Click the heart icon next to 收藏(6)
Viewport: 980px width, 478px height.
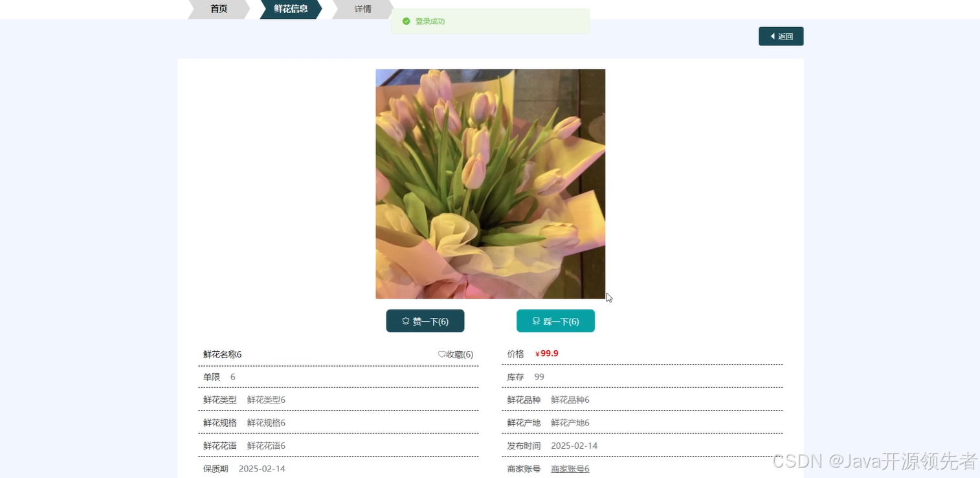coord(441,354)
